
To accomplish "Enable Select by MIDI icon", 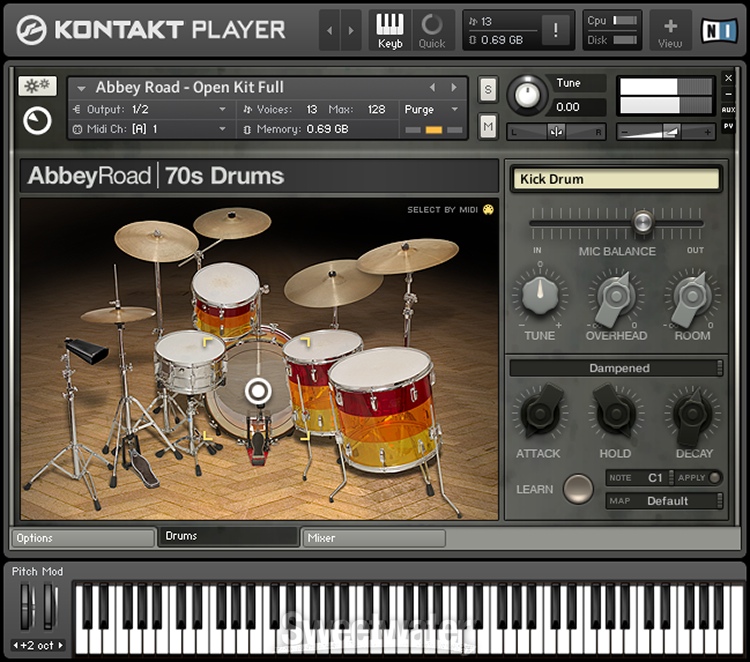I will pos(488,210).
